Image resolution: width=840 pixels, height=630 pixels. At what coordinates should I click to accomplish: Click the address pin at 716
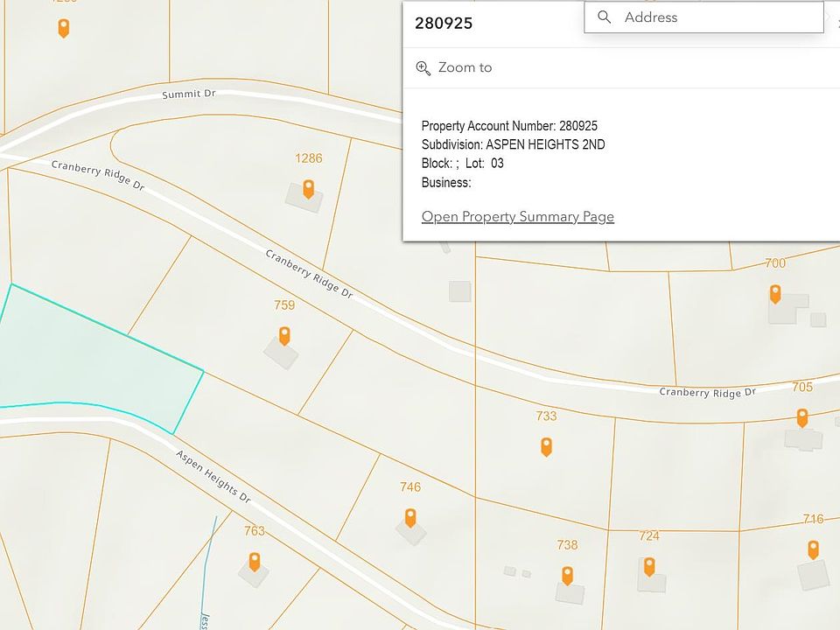[813, 549]
